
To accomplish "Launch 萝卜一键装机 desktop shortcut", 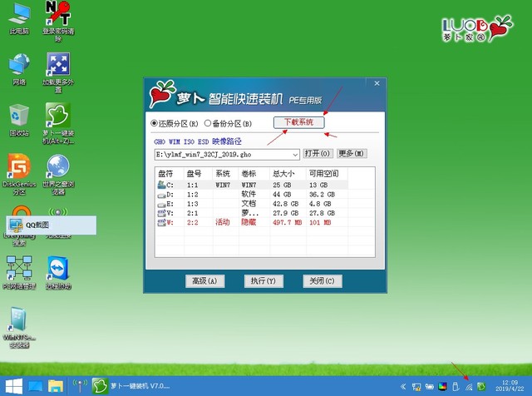I will click(x=58, y=123).
